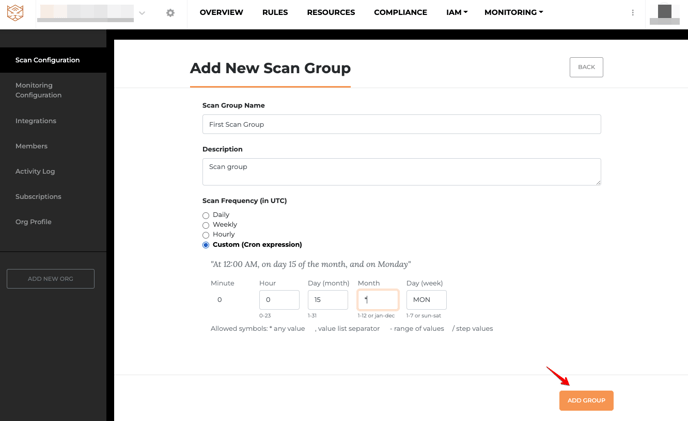Click the Hour cron field
The width and height of the screenshot is (688, 421).
[279, 300]
